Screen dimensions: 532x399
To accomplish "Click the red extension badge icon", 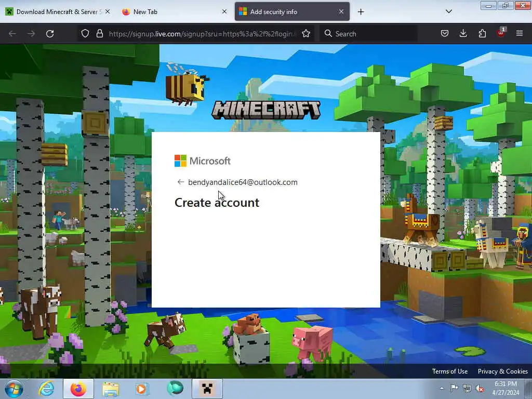I will (x=501, y=33).
